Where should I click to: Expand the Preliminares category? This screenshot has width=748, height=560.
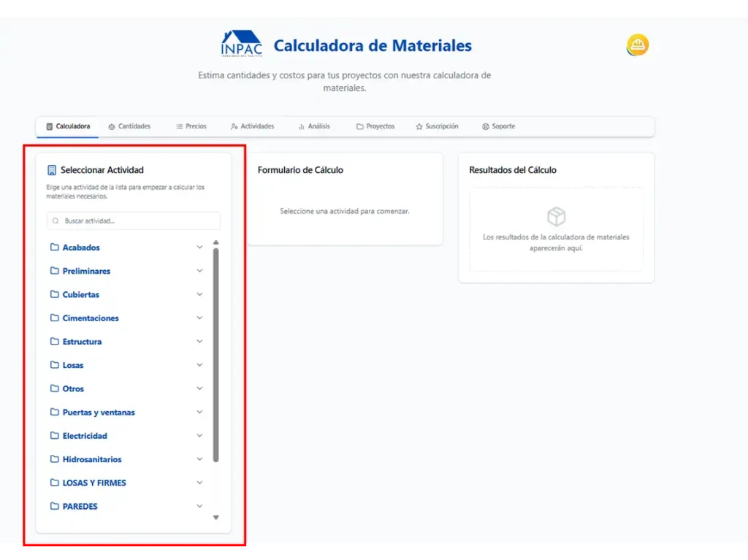(x=199, y=270)
